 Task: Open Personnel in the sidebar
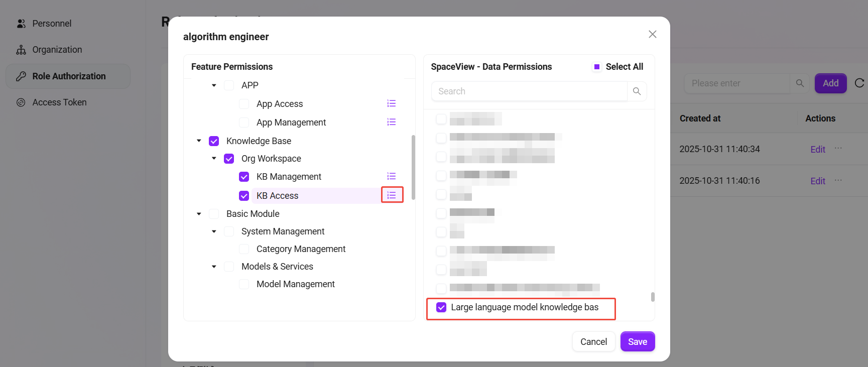coord(52,24)
